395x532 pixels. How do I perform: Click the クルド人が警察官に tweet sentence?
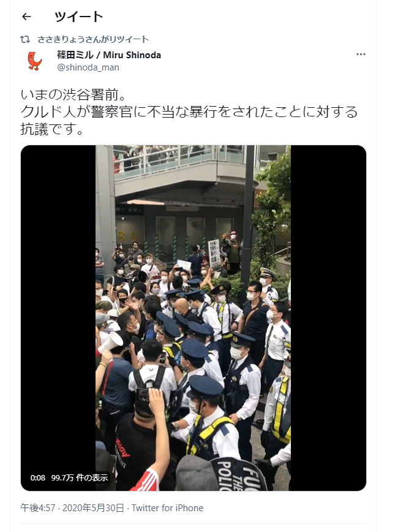(189, 112)
